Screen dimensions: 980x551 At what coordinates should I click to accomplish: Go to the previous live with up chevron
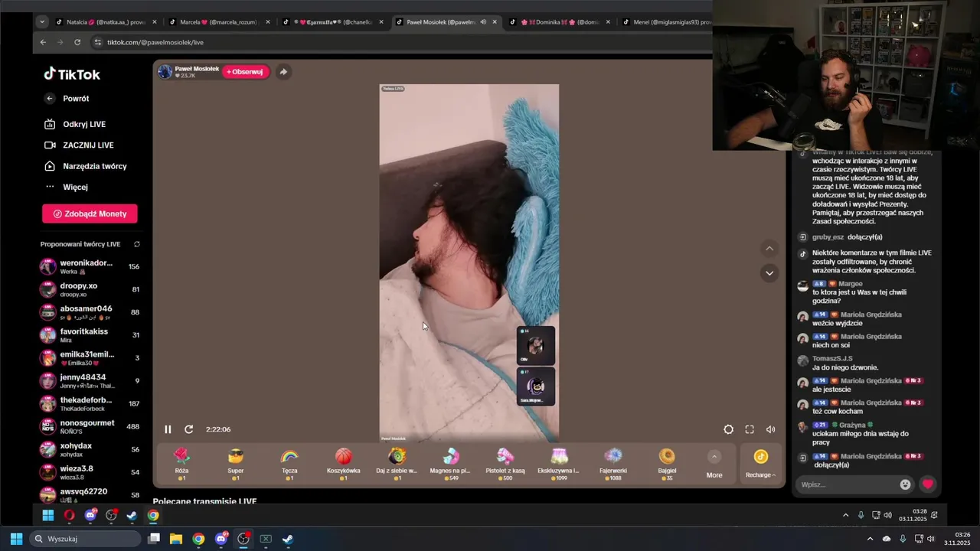[769, 249]
